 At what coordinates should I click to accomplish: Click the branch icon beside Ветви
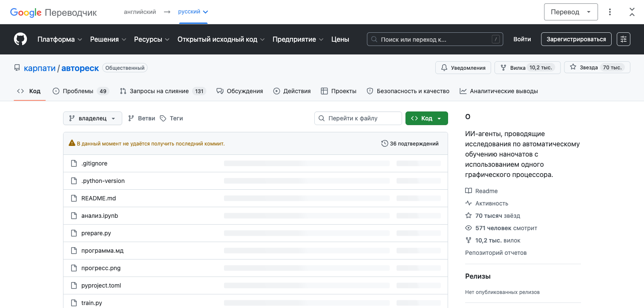click(x=131, y=118)
